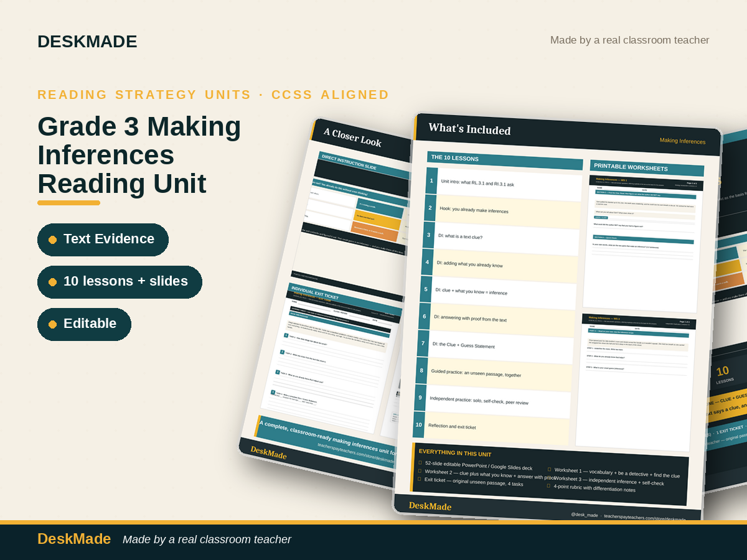
Task: Check the '52-slide editable PowerPoint / Google Slides deck' box
Action: point(420,463)
